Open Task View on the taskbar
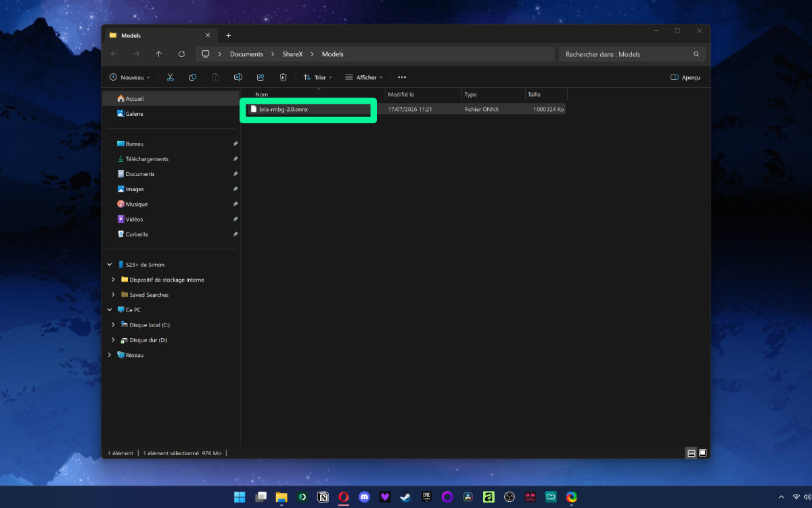Screen dimensions: 812x508 click(x=261, y=497)
